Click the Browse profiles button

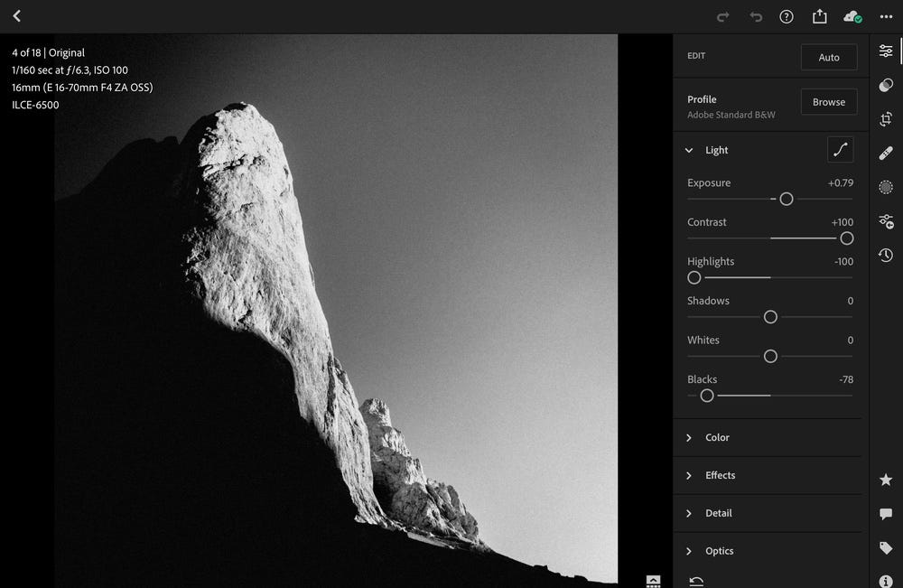point(829,102)
